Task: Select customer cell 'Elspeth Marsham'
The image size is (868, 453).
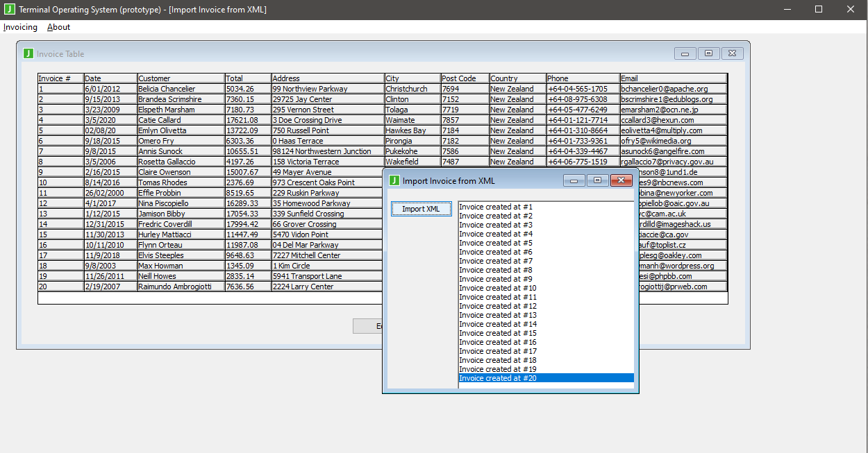Action: (x=181, y=110)
